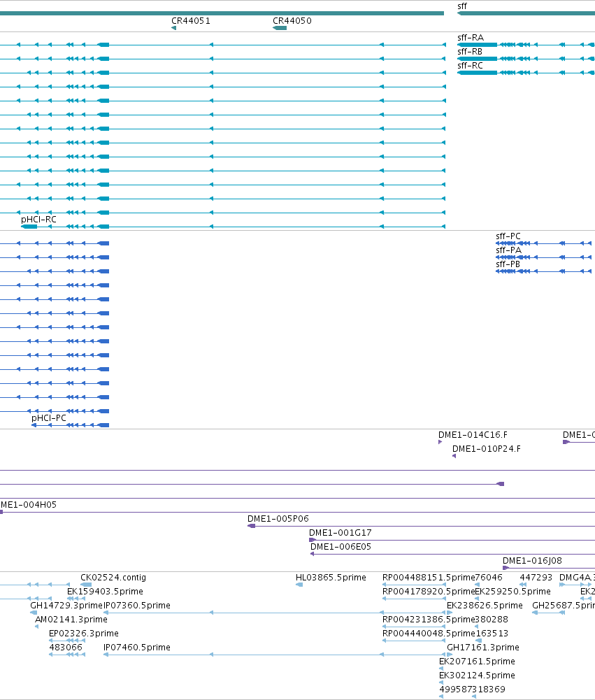Select the CR44051 small arrow feature
The height and width of the screenshot is (700, 595).
point(173,28)
